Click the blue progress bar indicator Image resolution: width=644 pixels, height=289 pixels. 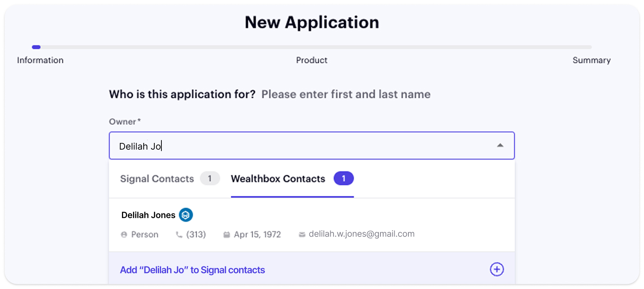tap(36, 47)
